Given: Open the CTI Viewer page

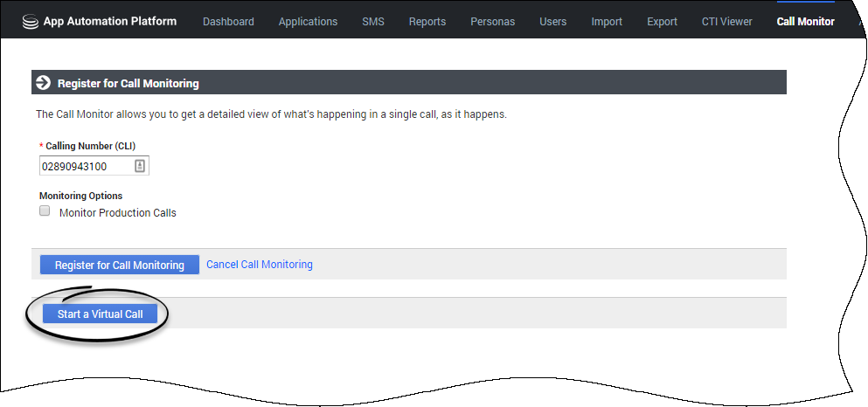Looking at the screenshot, I should click(727, 22).
